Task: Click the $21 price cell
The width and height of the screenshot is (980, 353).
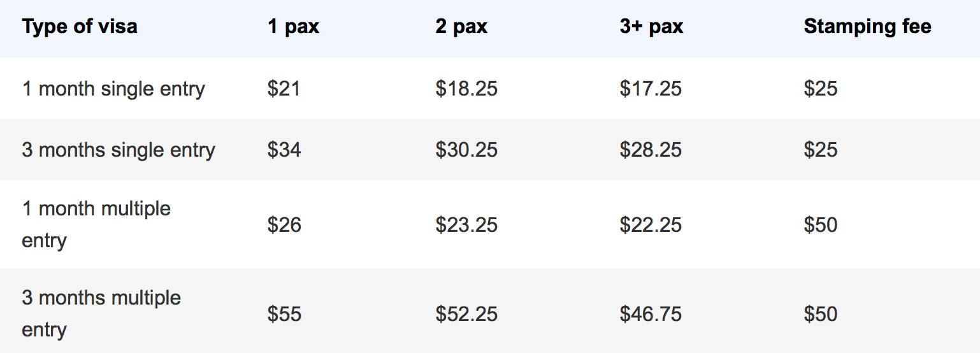Action: click(284, 88)
